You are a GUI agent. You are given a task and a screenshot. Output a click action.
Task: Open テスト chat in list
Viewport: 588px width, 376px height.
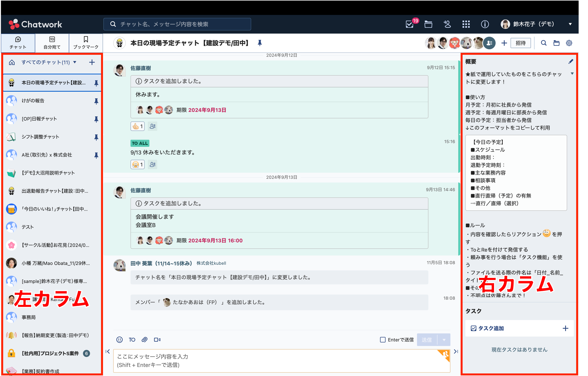point(52,227)
